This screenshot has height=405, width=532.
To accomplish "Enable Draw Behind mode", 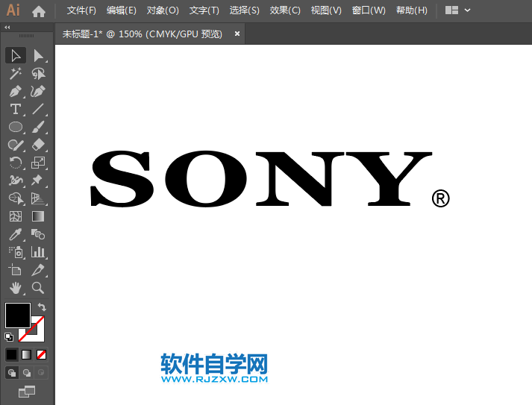I will tap(26, 373).
